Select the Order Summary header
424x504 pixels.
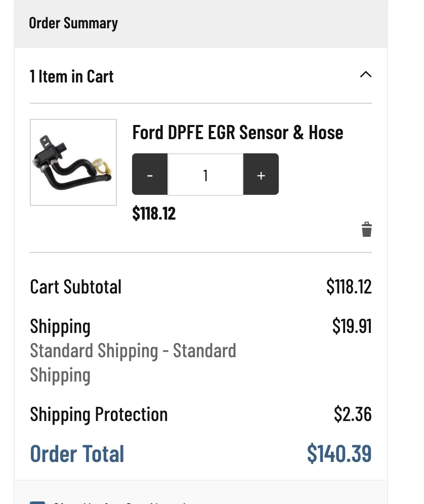click(x=74, y=23)
